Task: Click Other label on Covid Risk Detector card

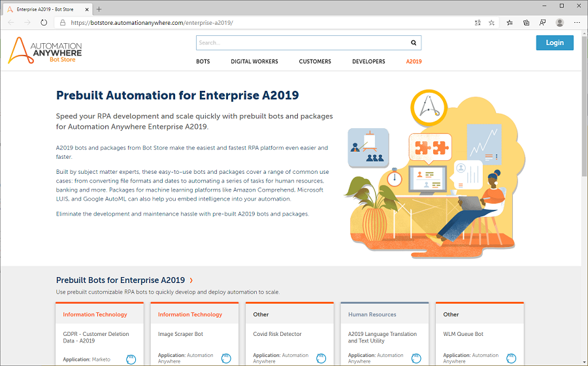Action: 261,314
